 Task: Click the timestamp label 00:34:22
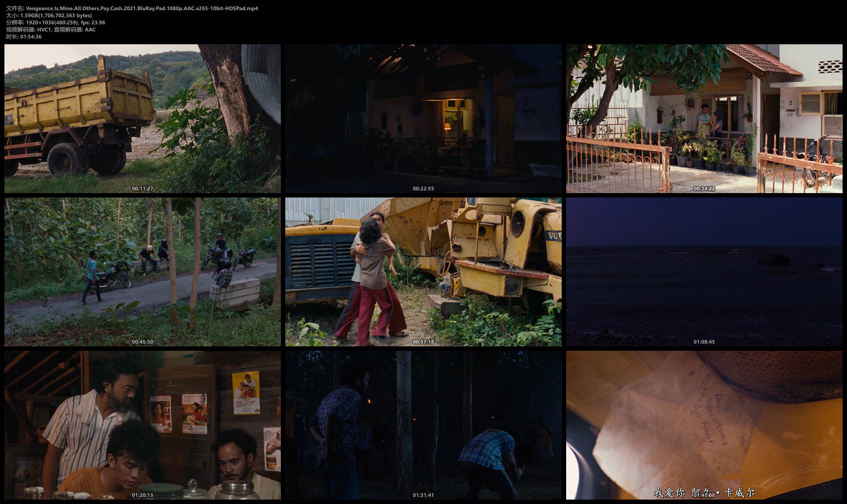(x=704, y=189)
